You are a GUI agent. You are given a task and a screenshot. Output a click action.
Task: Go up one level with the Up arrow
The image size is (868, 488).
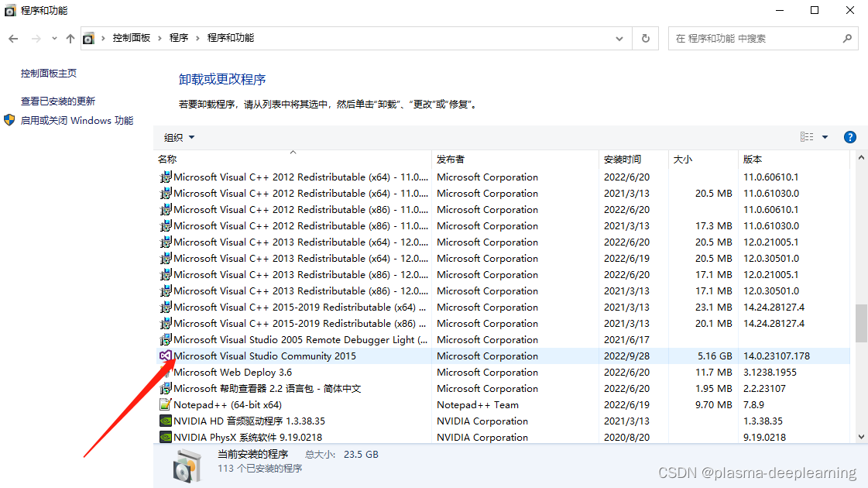pyautogui.click(x=70, y=38)
